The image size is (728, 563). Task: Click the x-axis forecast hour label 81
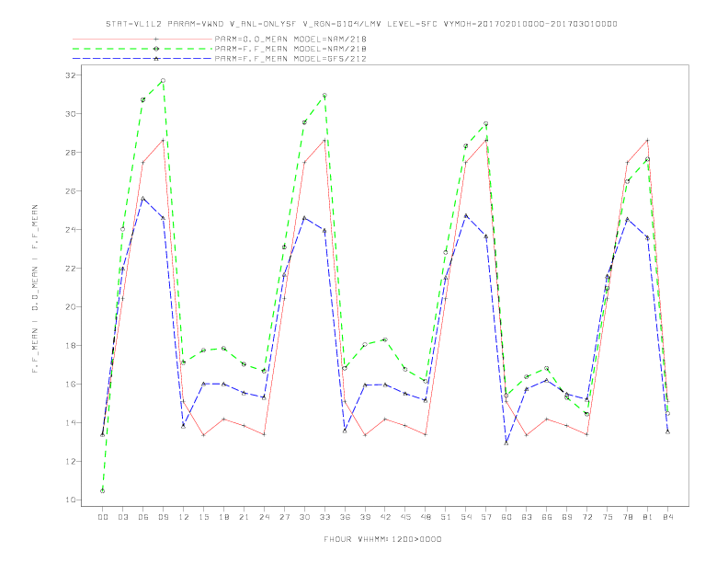click(648, 517)
